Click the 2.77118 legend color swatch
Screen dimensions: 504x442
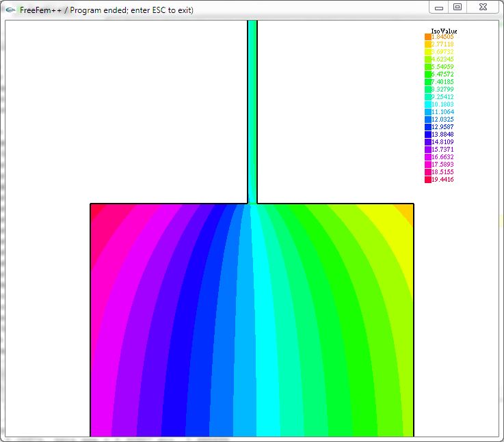428,44
